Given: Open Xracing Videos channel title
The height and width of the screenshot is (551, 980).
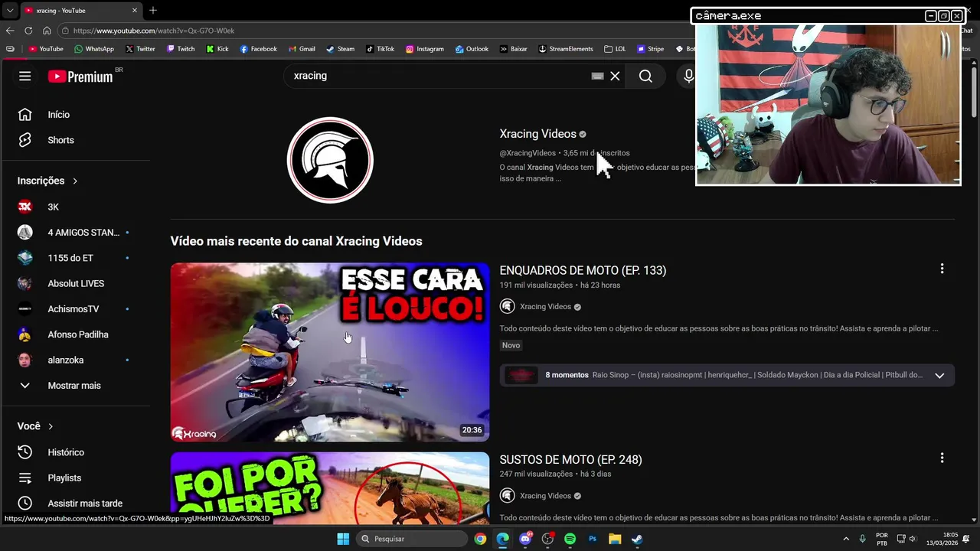Looking at the screenshot, I should point(537,134).
